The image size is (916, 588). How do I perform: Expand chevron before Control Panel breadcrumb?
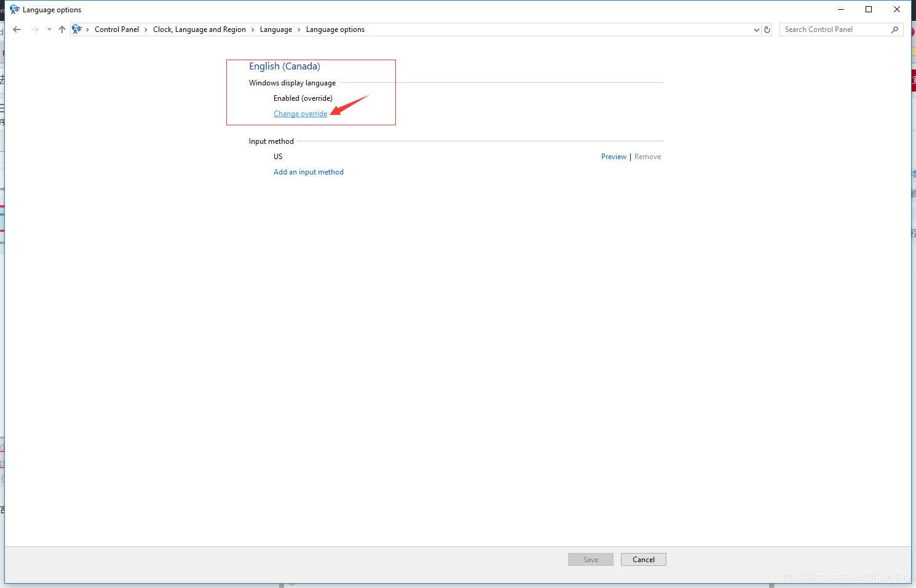(88, 29)
